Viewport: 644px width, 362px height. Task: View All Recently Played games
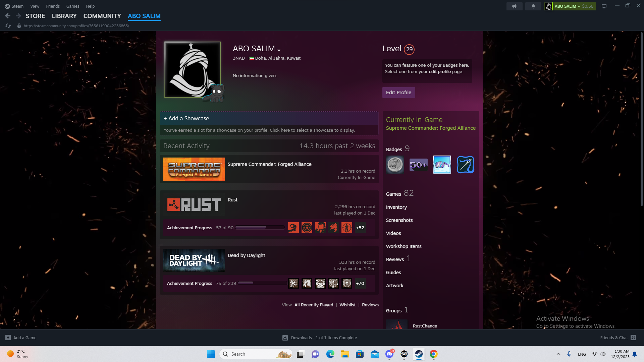pyautogui.click(x=314, y=305)
